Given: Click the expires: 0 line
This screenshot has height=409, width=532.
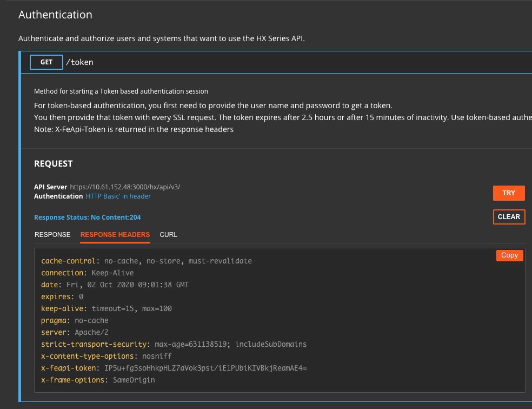Looking at the screenshot, I should pos(62,296).
